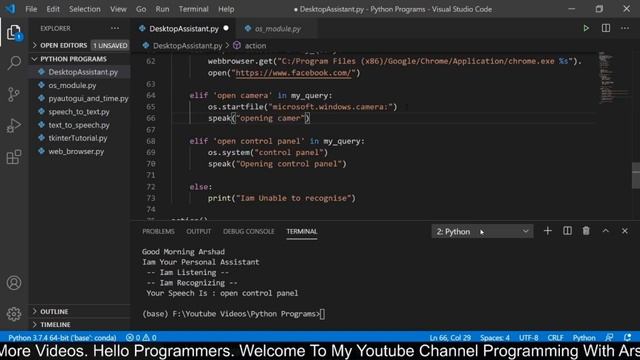Image resolution: width=640 pixels, height=360 pixels.
Task: Open the Terminal menu
Action: click(x=193, y=9)
